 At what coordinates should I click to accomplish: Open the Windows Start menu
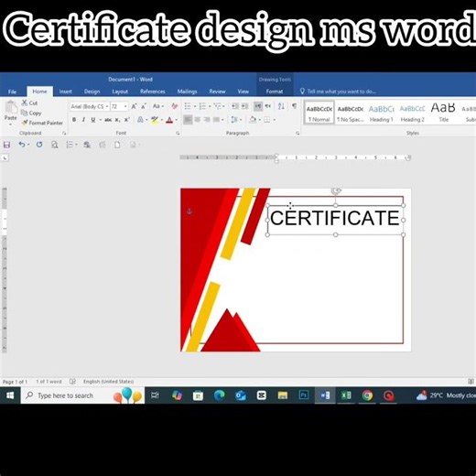(x=10, y=395)
